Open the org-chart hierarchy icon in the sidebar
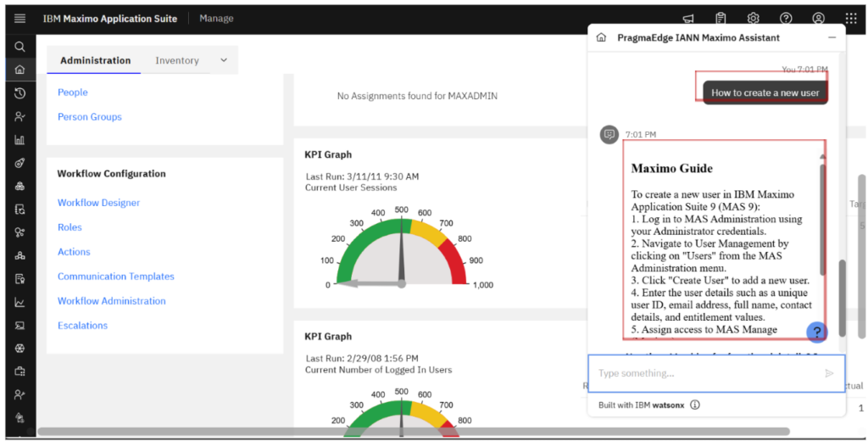The width and height of the screenshot is (868, 442). tap(20, 256)
